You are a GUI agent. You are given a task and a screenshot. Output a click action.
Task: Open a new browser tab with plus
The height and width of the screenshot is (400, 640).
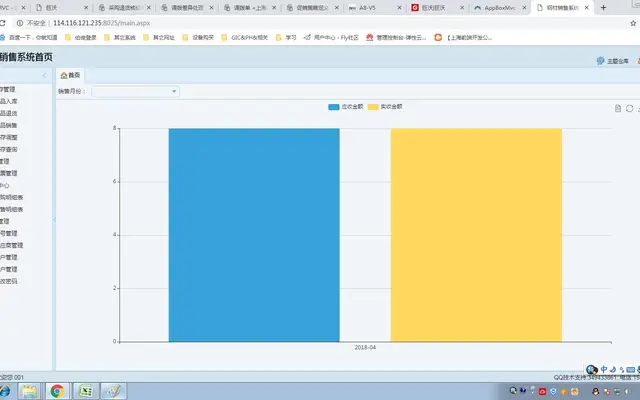(603, 7)
